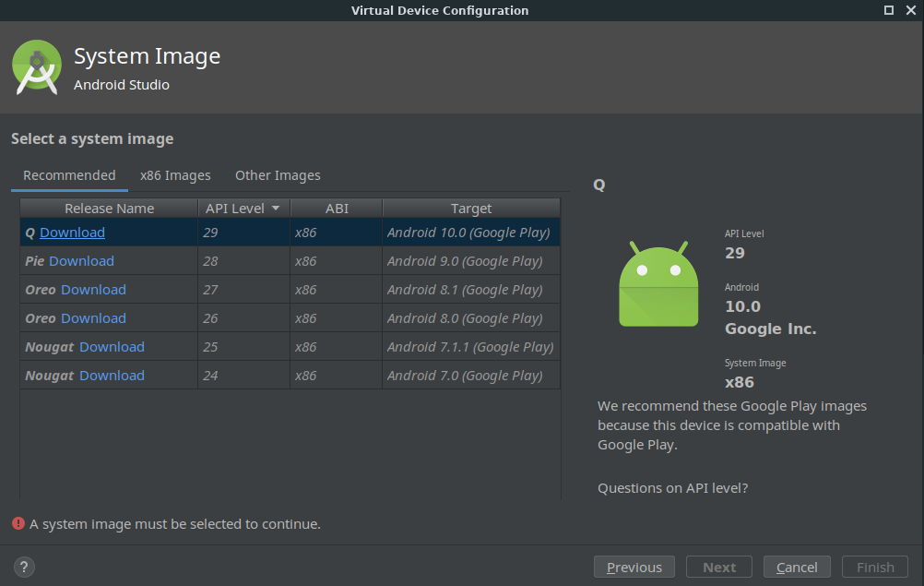Viewport: 924px width, 586px height.
Task: Download Oreo API 27 image
Action: click(x=93, y=290)
